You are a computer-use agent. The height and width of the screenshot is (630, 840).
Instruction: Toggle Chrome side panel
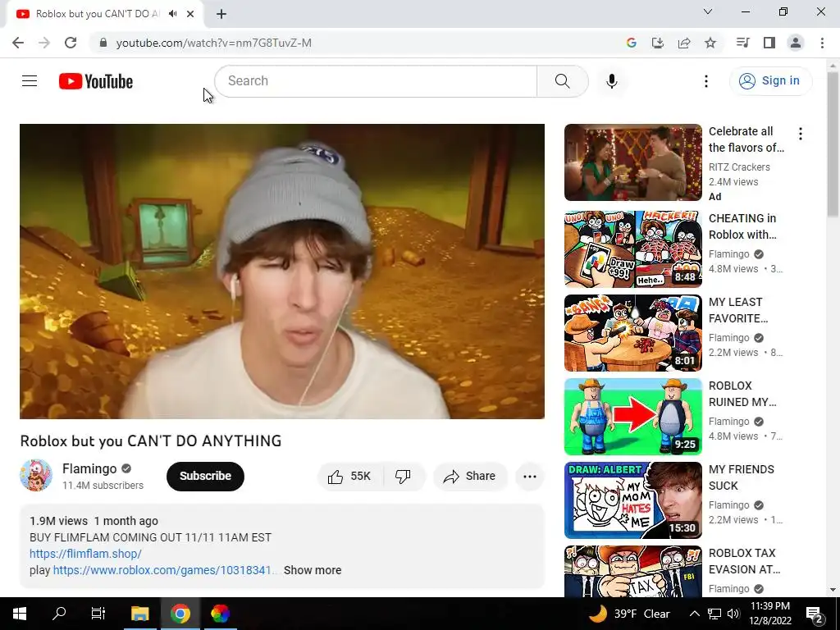(769, 43)
